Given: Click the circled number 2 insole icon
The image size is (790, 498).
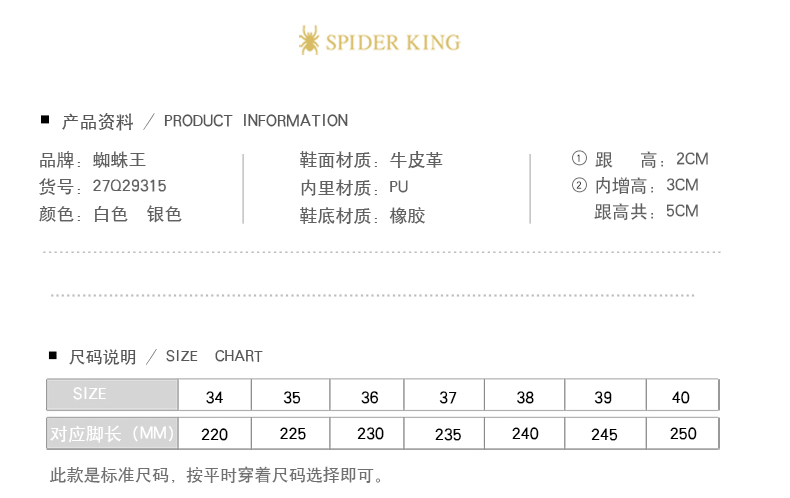Looking at the screenshot, I should 578,185.
